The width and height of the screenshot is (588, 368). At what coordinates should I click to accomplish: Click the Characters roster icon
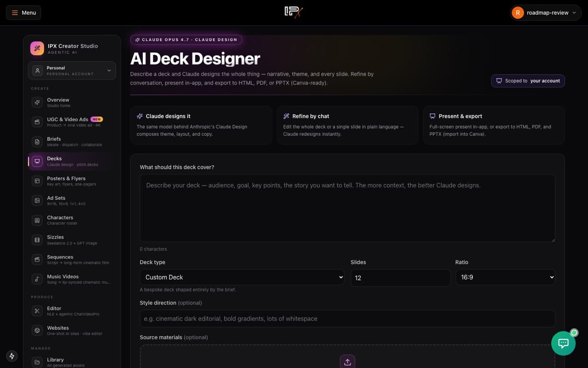click(37, 220)
